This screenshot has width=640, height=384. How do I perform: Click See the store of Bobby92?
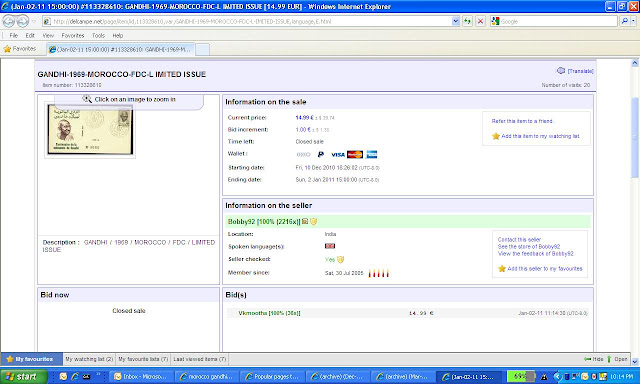(x=529, y=246)
